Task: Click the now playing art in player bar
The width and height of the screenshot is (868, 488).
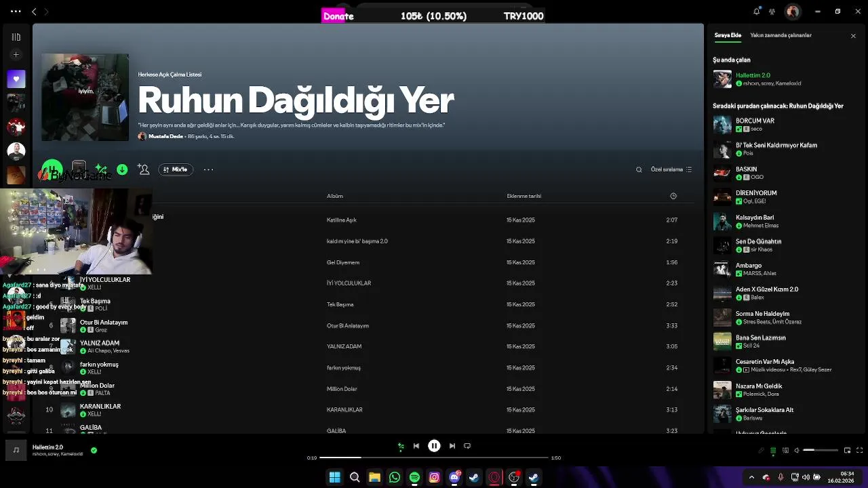Action: [16, 450]
